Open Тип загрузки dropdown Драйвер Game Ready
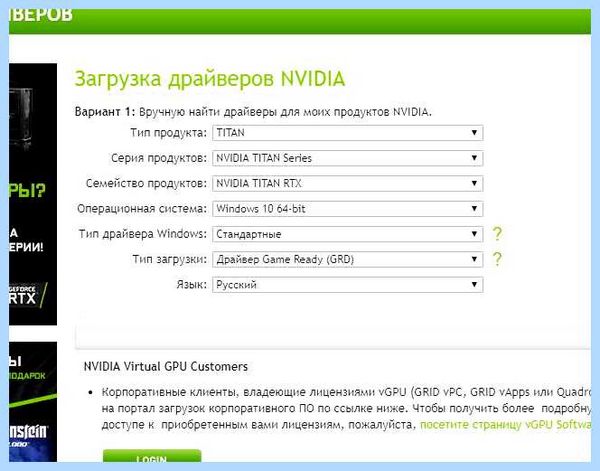 [x=347, y=259]
